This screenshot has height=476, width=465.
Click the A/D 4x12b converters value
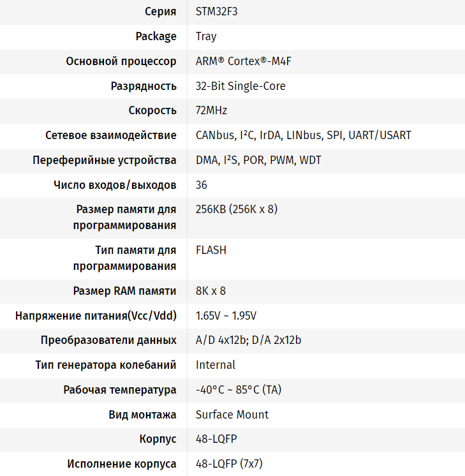tap(248, 340)
